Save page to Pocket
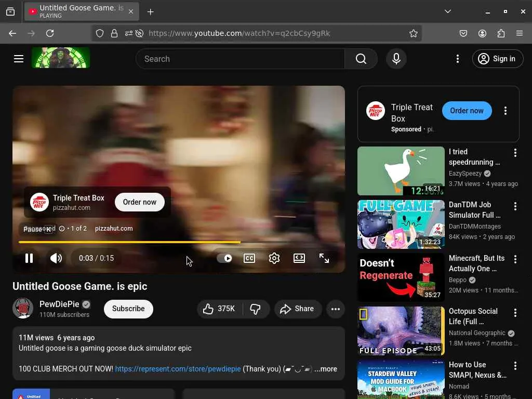Viewport: 532px width, 399px height. [x=463, y=33]
